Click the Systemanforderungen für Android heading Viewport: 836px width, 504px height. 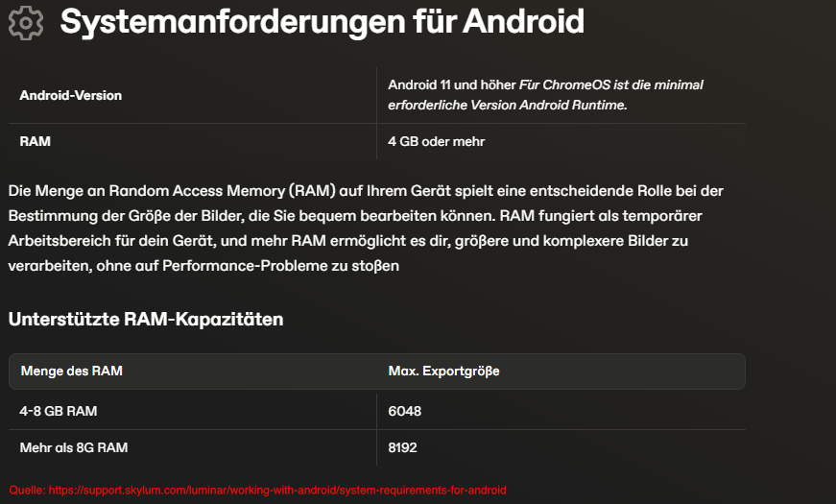tap(322, 22)
